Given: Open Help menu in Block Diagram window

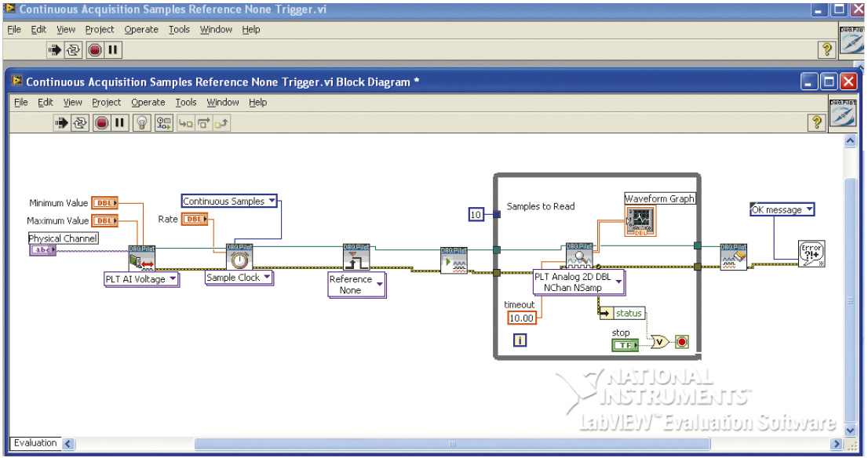Looking at the screenshot, I should pyautogui.click(x=258, y=102).
